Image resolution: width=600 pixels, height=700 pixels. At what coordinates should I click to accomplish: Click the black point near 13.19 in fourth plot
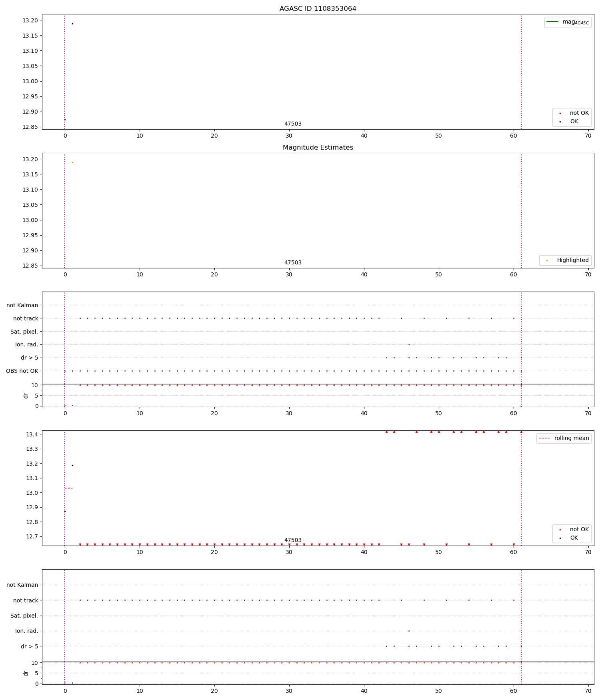coord(72,465)
